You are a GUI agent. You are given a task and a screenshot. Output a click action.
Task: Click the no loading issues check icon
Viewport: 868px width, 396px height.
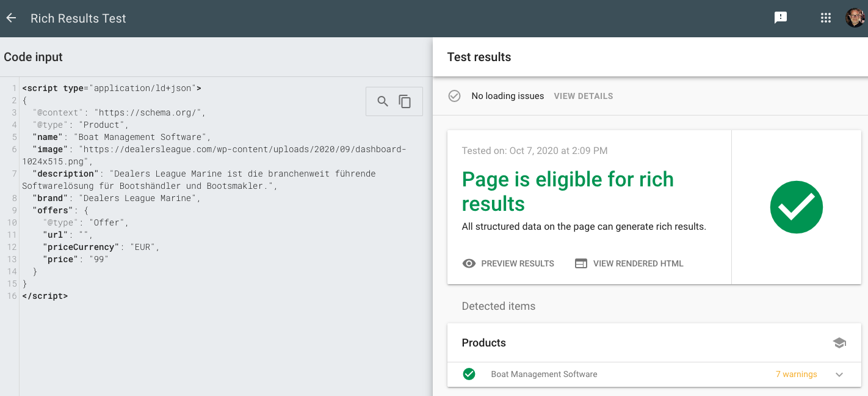(x=454, y=96)
